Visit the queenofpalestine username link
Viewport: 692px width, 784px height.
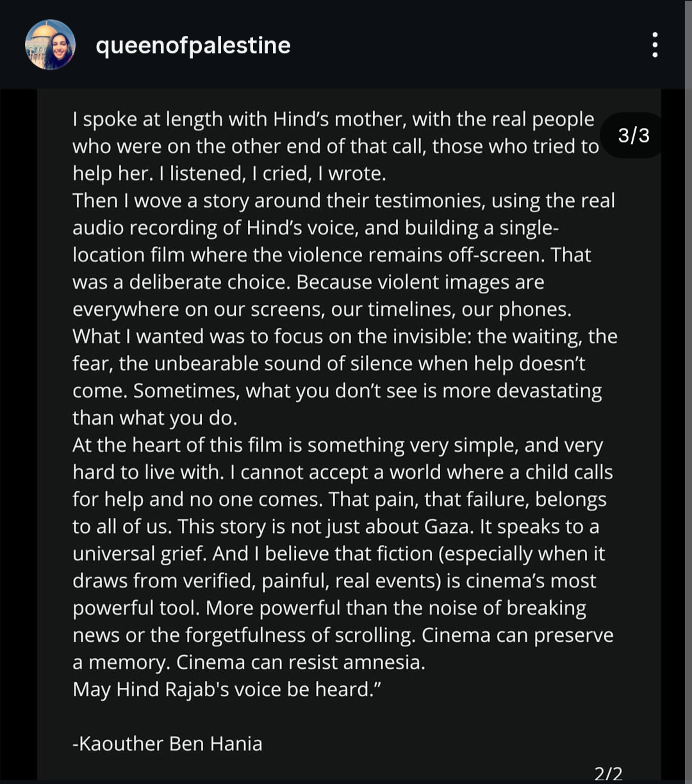point(193,45)
